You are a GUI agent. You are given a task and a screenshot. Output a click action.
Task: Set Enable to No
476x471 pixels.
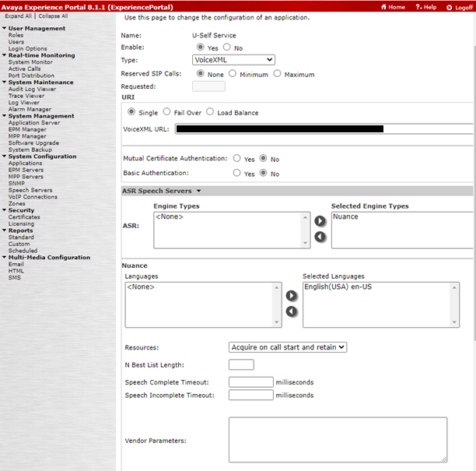pos(227,47)
